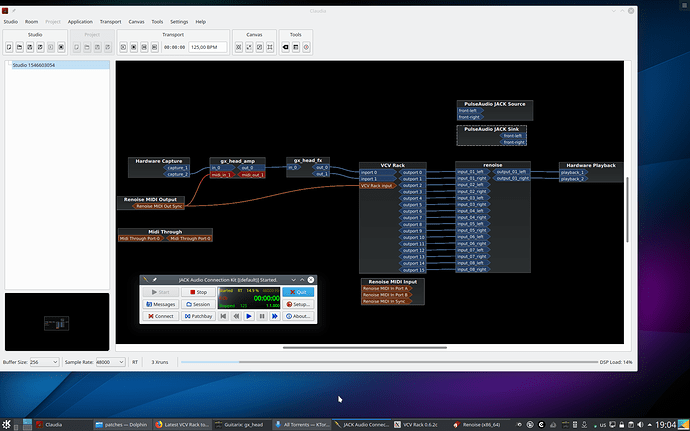Click the transport Forwards icon
This screenshot has height=431, width=690.
(154, 47)
